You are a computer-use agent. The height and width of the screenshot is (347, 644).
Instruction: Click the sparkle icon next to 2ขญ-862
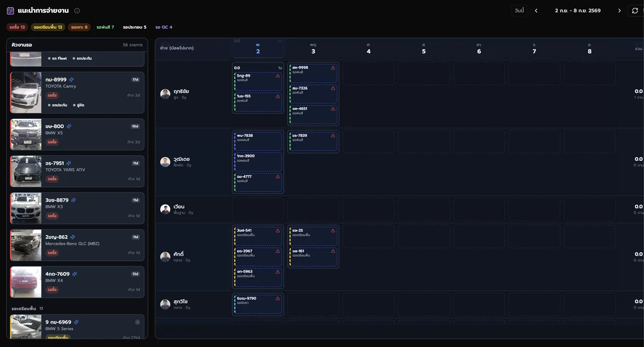[x=72, y=237]
